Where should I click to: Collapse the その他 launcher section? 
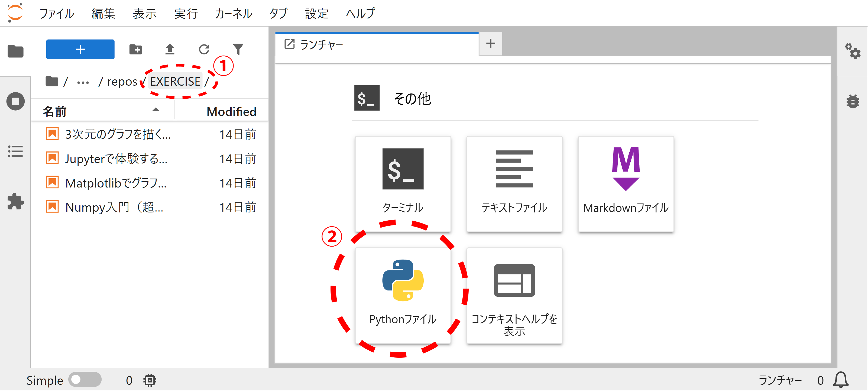[412, 99]
